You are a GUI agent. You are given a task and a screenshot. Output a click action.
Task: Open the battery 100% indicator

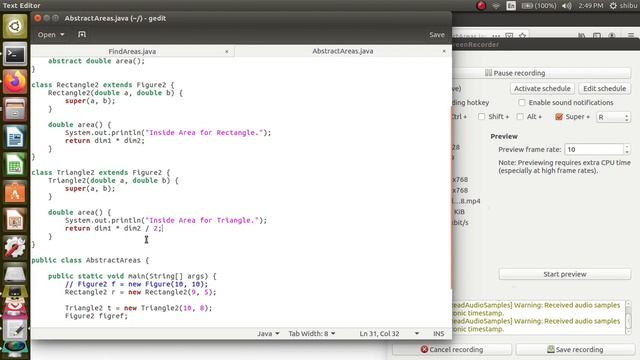point(539,6)
